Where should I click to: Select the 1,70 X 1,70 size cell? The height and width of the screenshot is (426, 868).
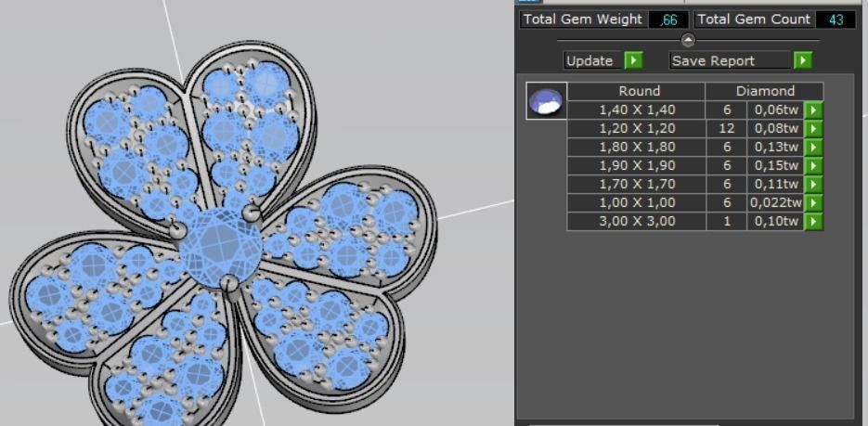[637, 185]
